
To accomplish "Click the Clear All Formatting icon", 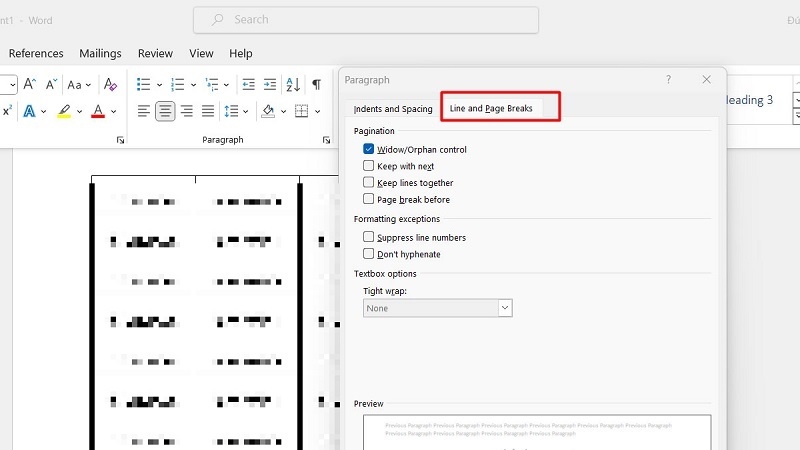I will click(110, 85).
